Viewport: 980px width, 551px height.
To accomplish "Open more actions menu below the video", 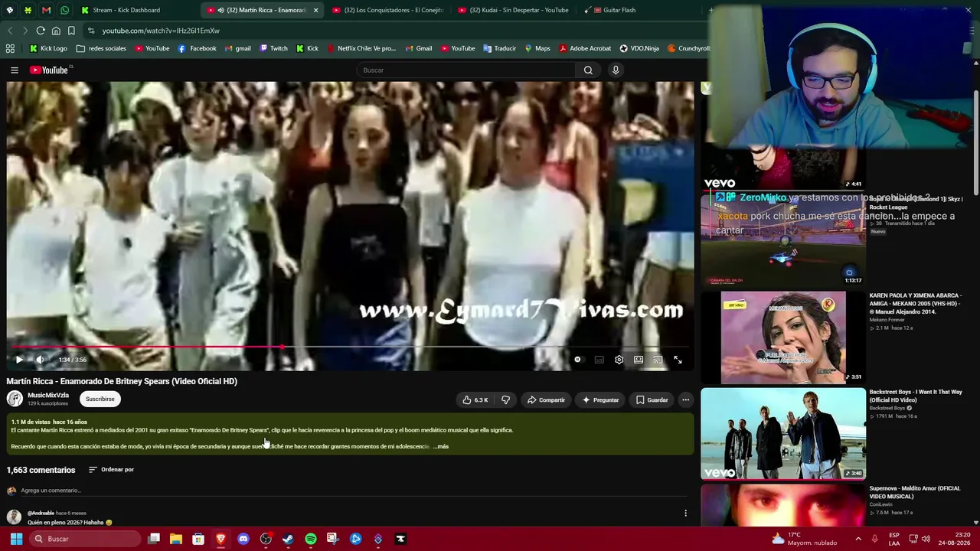I will click(685, 399).
